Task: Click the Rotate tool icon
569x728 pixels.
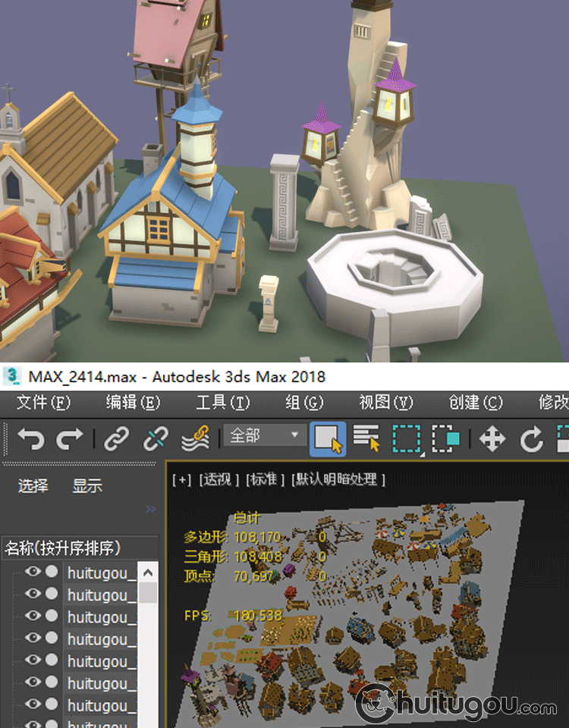Action: (532, 438)
